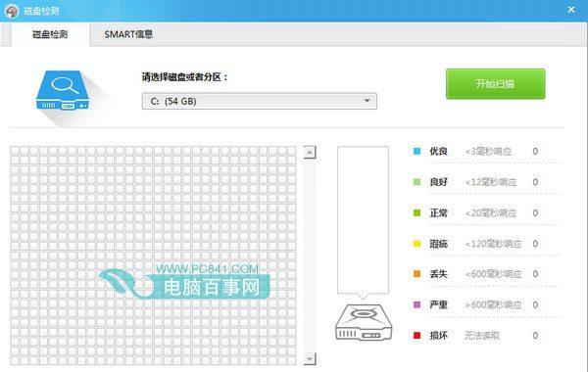
Task: Click the app logo in title bar
Action: tap(11, 11)
